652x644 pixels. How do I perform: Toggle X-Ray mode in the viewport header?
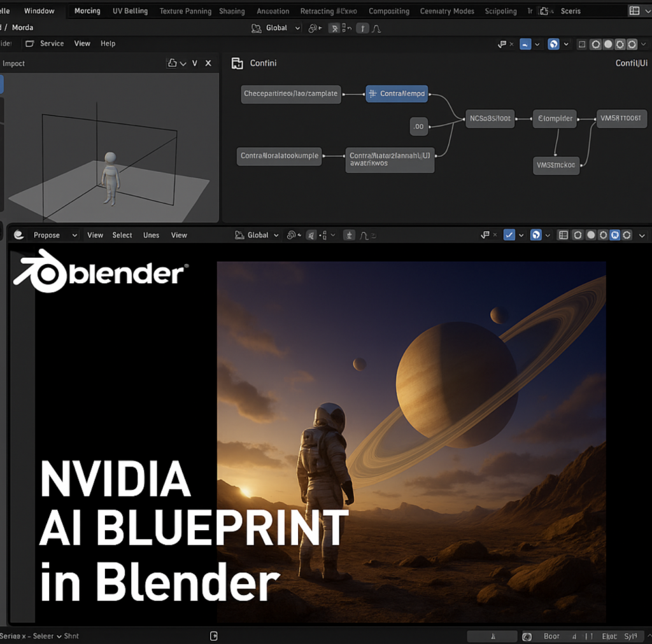(x=563, y=235)
